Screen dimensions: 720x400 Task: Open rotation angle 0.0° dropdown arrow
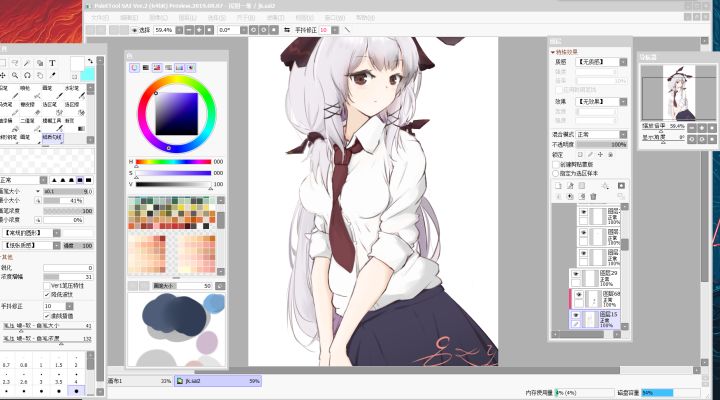[x=243, y=30]
